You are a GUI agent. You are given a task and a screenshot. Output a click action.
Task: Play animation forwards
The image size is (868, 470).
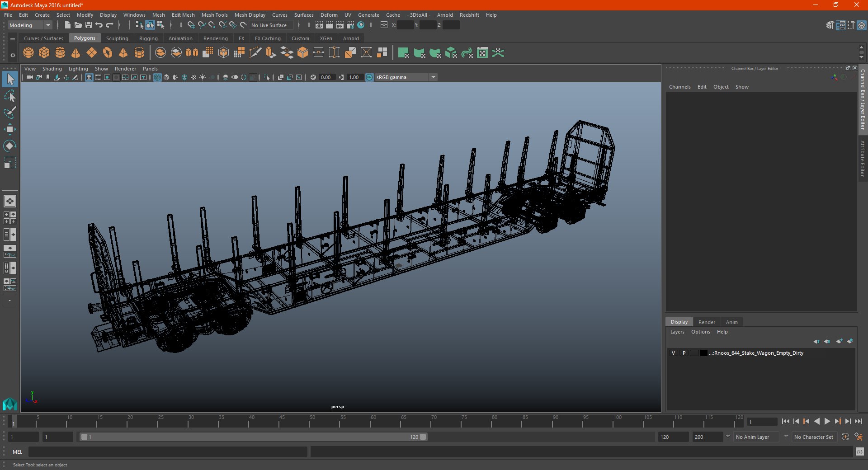click(x=827, y=421)
